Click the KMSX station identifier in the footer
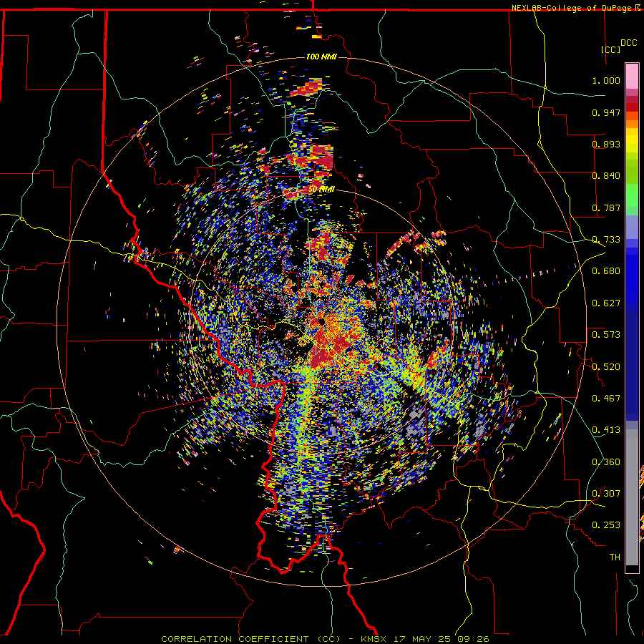This screenshot has height=644, width=644. click(374, 639)
